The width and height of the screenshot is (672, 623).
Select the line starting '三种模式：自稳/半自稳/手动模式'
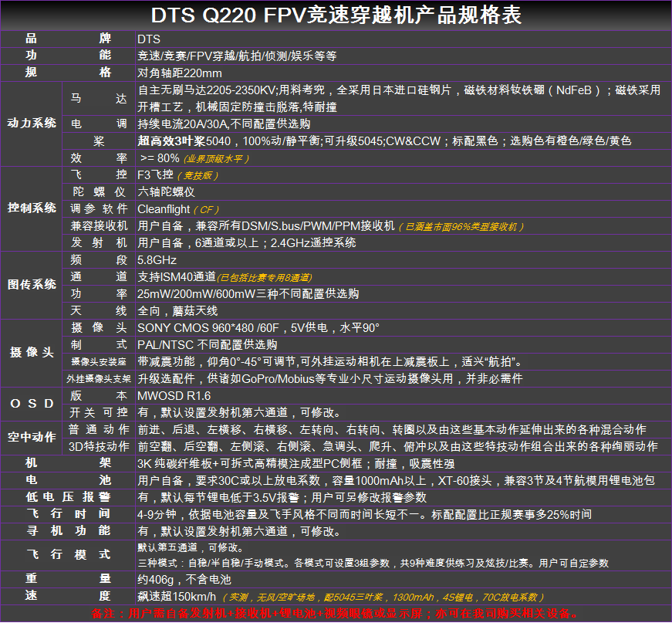pyautogui.click(x=373, y=563)
